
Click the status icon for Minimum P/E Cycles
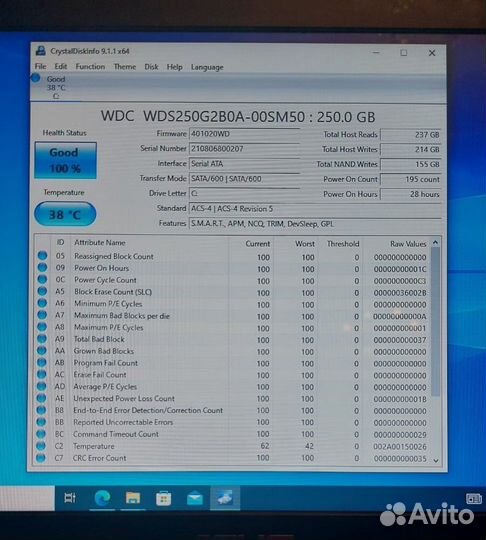[x=42, y=303]
